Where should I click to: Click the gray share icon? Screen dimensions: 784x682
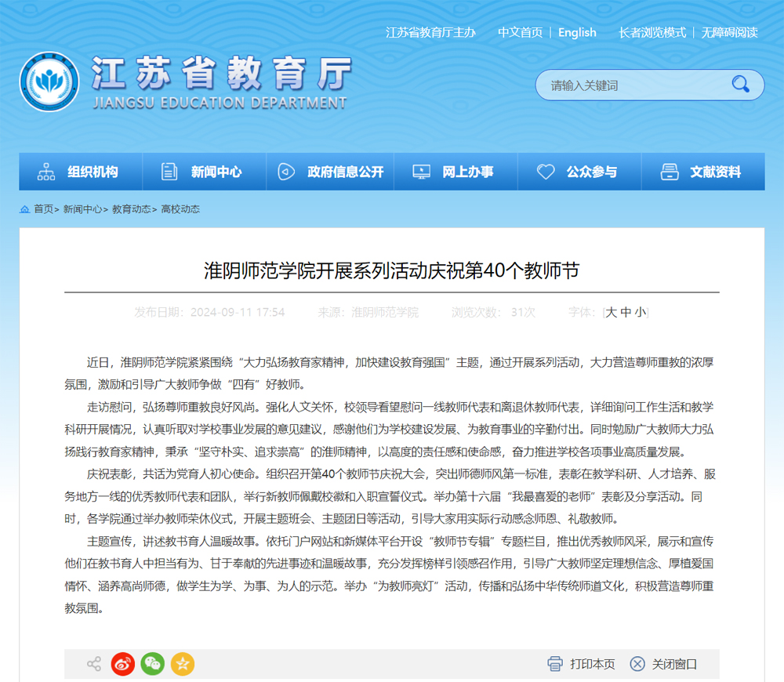(93, 663)
